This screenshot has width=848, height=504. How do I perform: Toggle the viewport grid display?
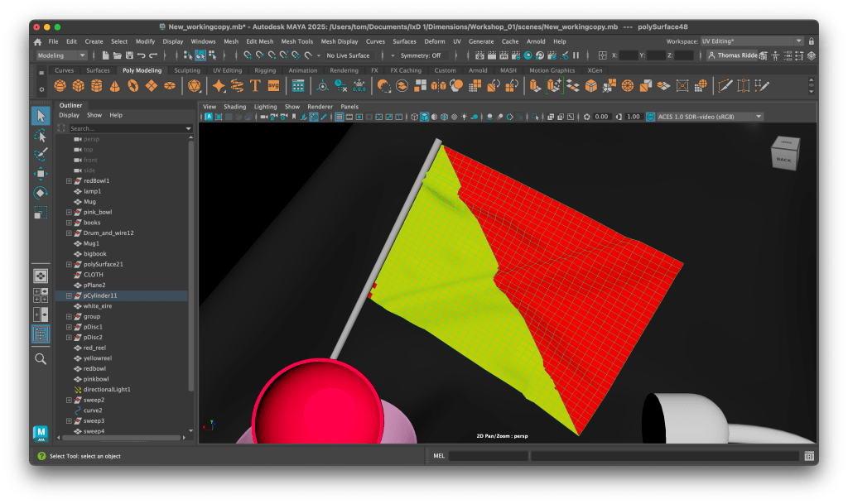tap(339, 117)
